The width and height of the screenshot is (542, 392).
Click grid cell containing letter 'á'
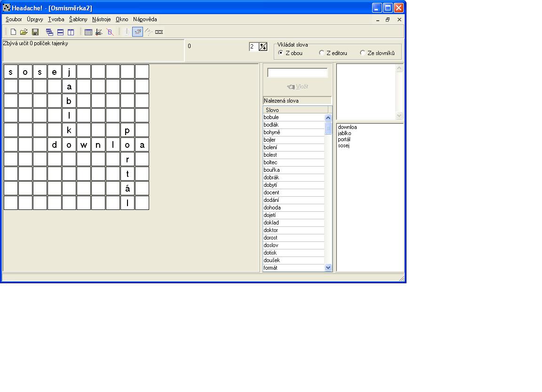point(127,188)
